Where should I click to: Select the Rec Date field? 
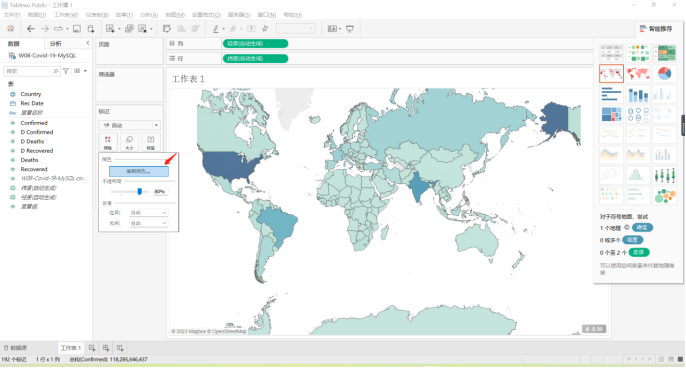[x=32, y=103]
